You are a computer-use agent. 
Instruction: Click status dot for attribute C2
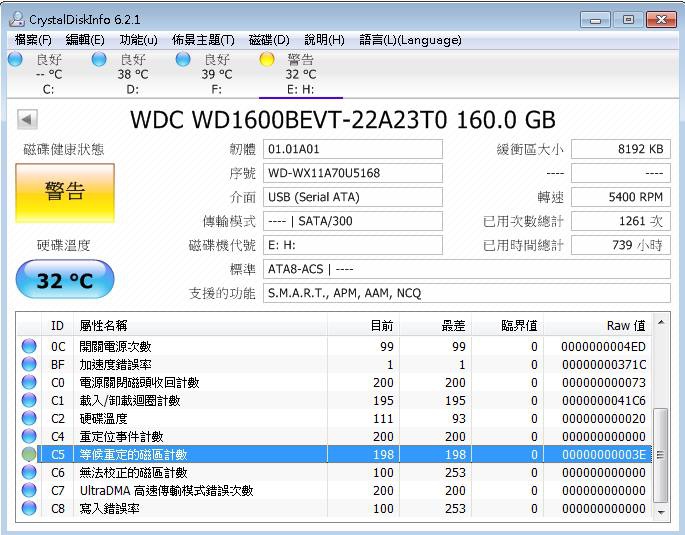pyautogui.click(x=29, y=418)
